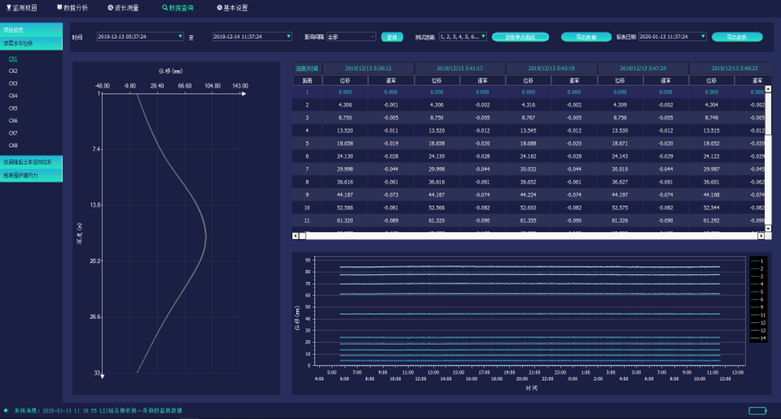Click cell 29.998 in row 7 first column
The height and width of the screenshot is (419, 781).
tap(345, 169)
